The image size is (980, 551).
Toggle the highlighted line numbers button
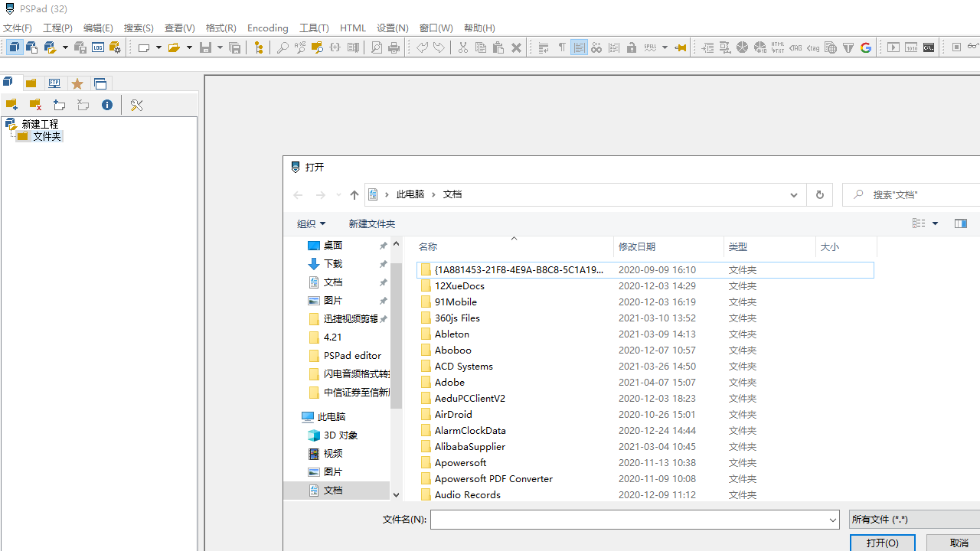point(579,47)
